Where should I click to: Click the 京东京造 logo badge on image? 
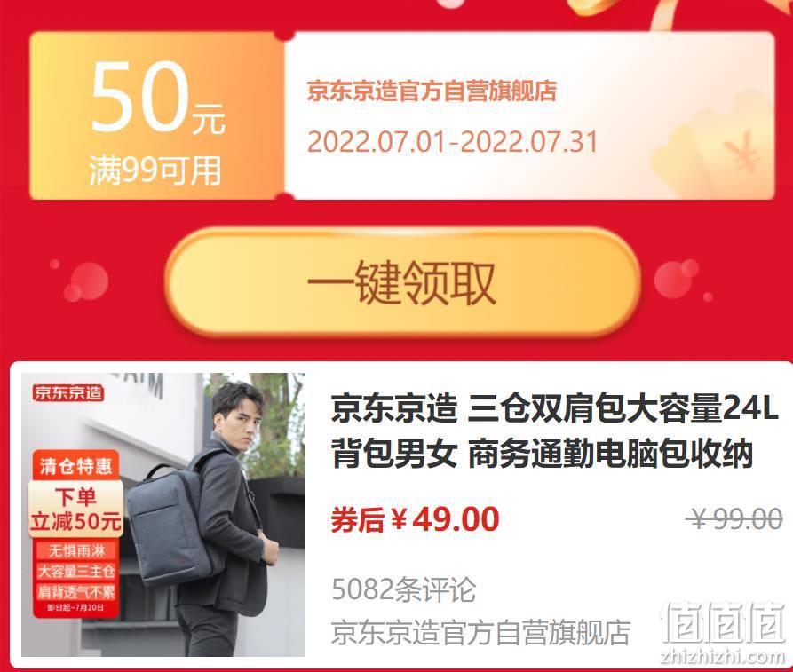(68, 393)
